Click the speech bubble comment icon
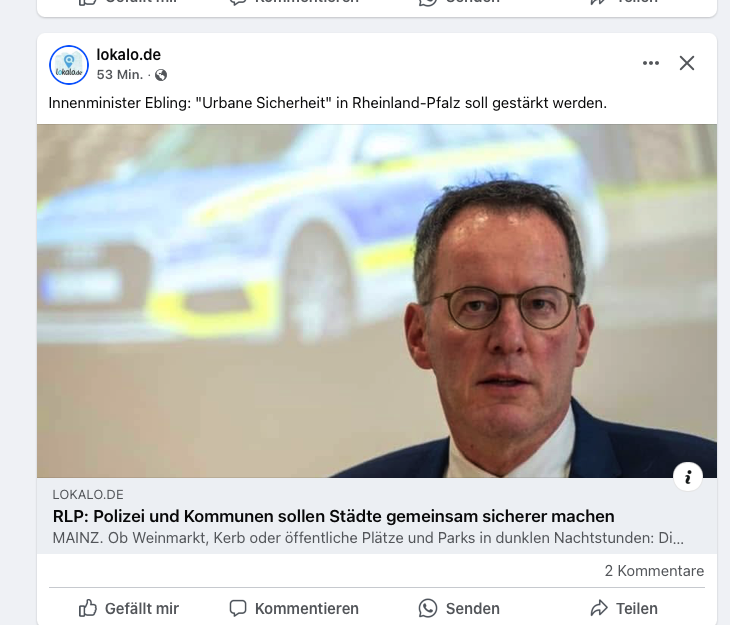 pyautogui.click(x=238, y=608)
